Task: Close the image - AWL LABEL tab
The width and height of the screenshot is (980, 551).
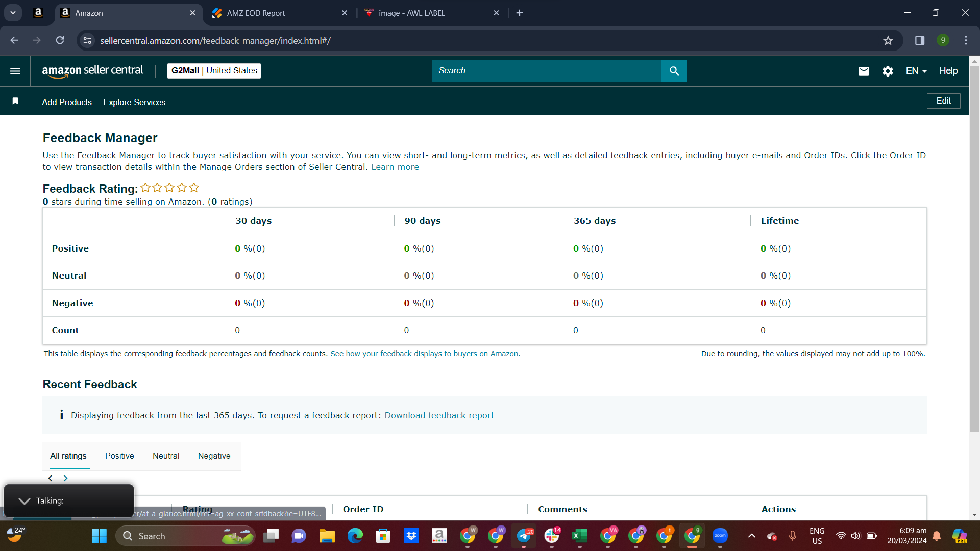Action: coord(496,13)
